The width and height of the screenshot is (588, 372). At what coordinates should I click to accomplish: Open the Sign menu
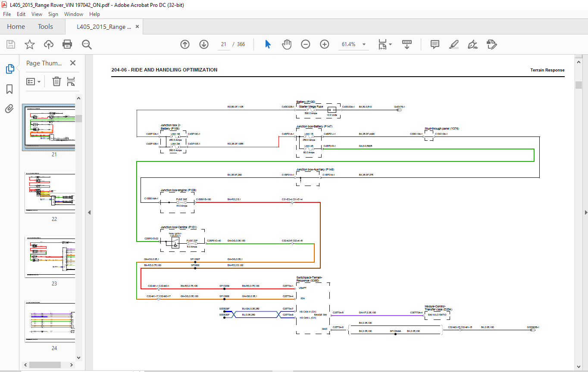(x=53, y=14)
